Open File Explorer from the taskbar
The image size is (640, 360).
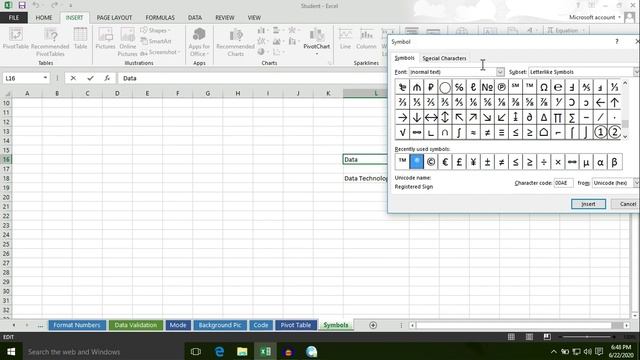tap(242, 351)
